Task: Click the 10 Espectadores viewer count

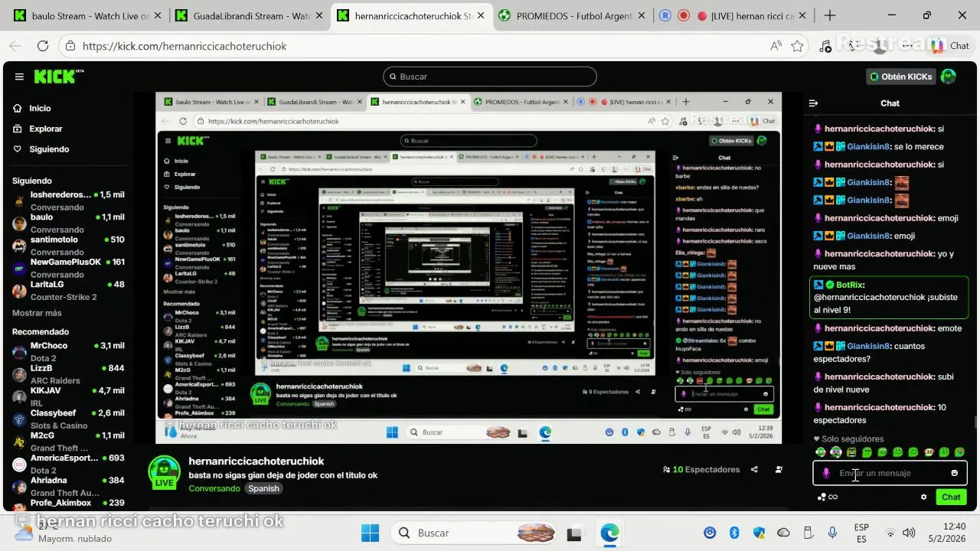Action: click(x=701, y=470)
